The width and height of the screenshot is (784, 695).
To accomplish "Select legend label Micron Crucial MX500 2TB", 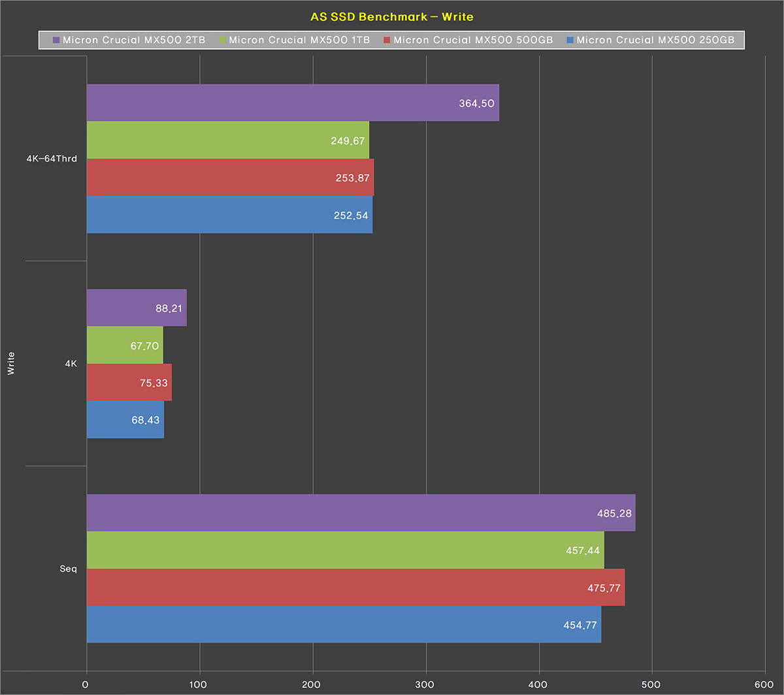I will (x=134, y=40).
